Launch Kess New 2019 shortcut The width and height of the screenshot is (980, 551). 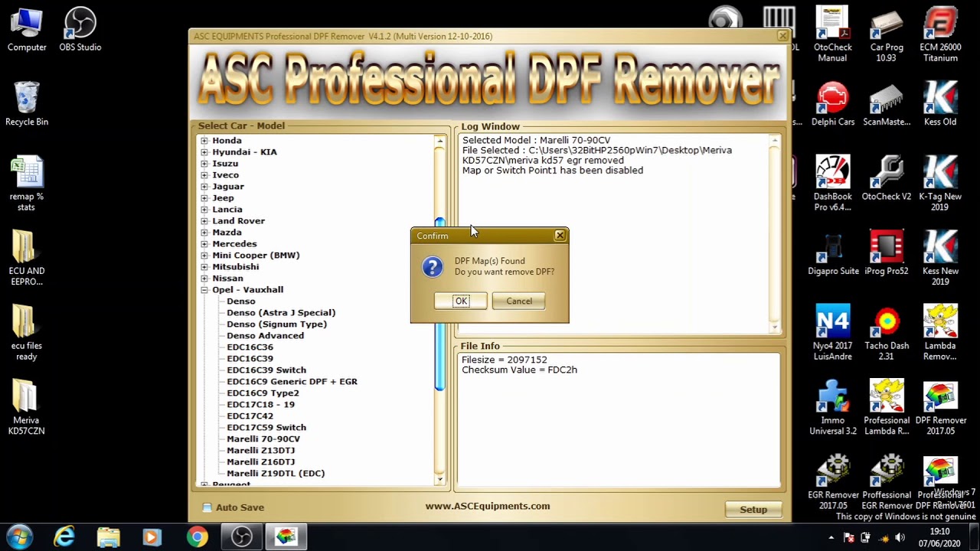tap(940, 259)
